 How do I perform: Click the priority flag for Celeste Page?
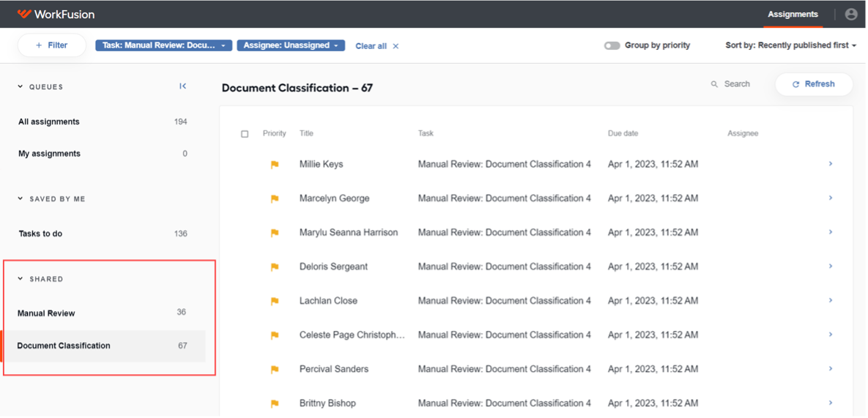coord(274,335)
